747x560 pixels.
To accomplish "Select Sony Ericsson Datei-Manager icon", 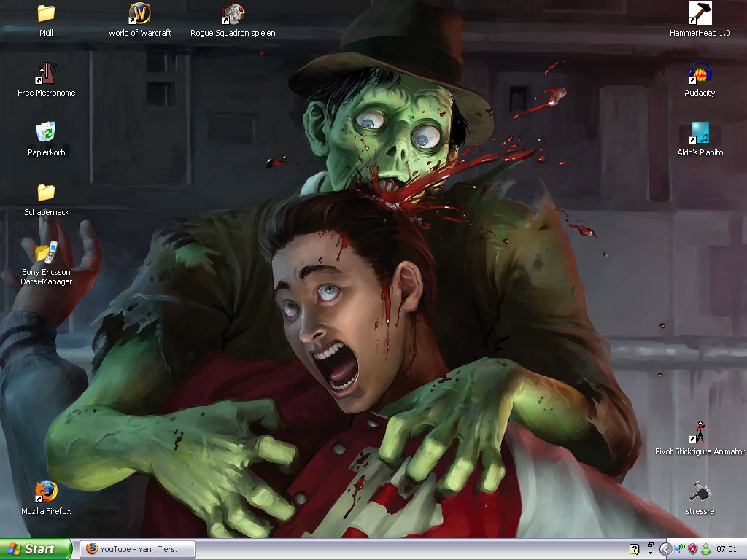I will 46,252.
